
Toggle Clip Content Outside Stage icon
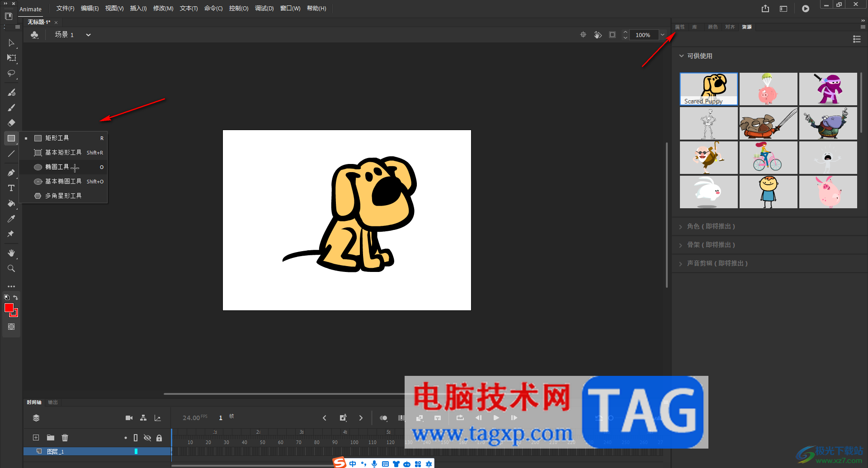(x=613, y=35)
